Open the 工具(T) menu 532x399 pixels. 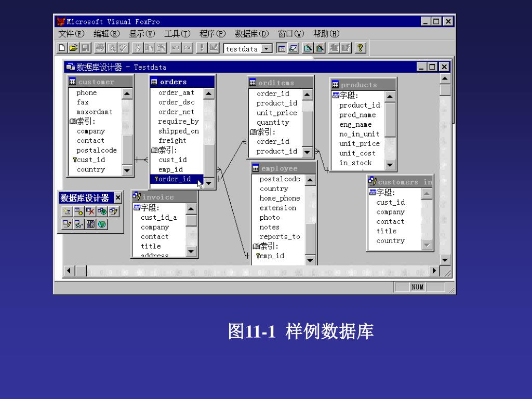coord(177,34)
